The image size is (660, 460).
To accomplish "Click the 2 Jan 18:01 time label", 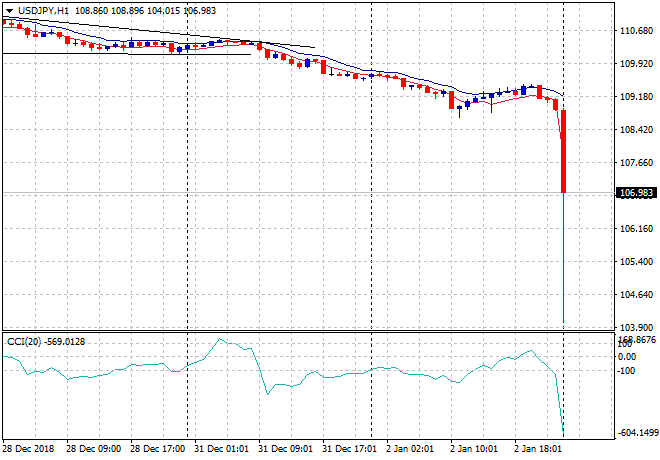I will click(539, 449).
